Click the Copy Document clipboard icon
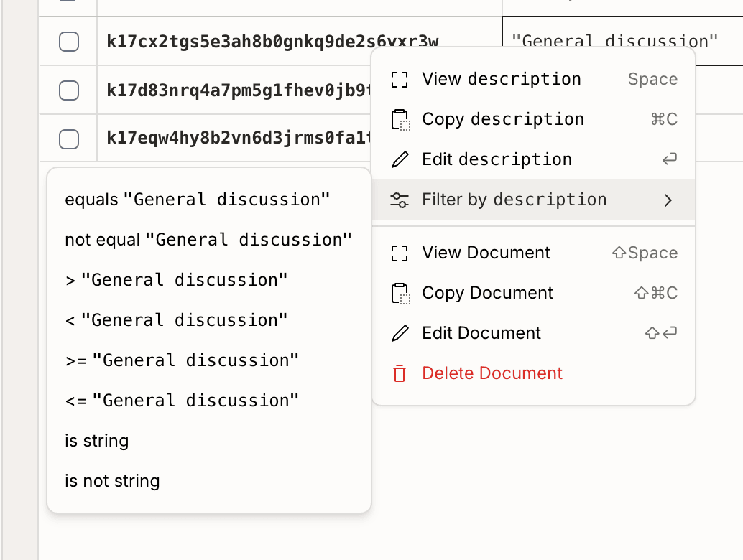743x560 pixels. pos(400,293)
